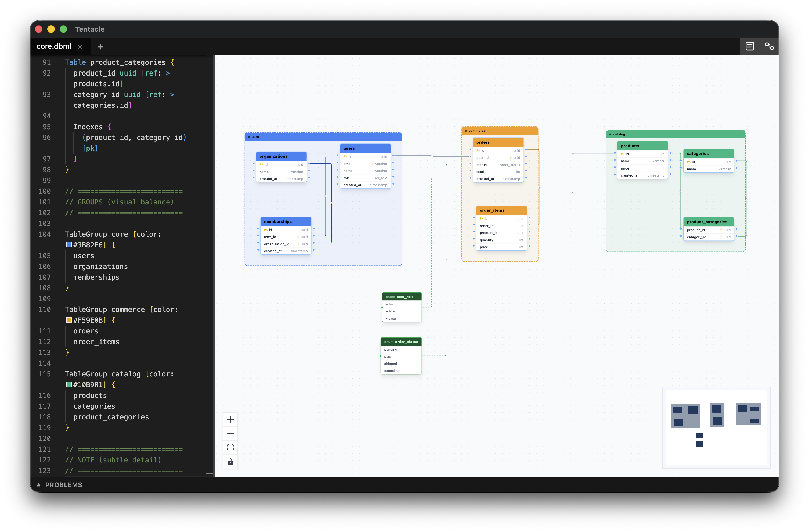Open the user_role enum block

click(402, 296)
